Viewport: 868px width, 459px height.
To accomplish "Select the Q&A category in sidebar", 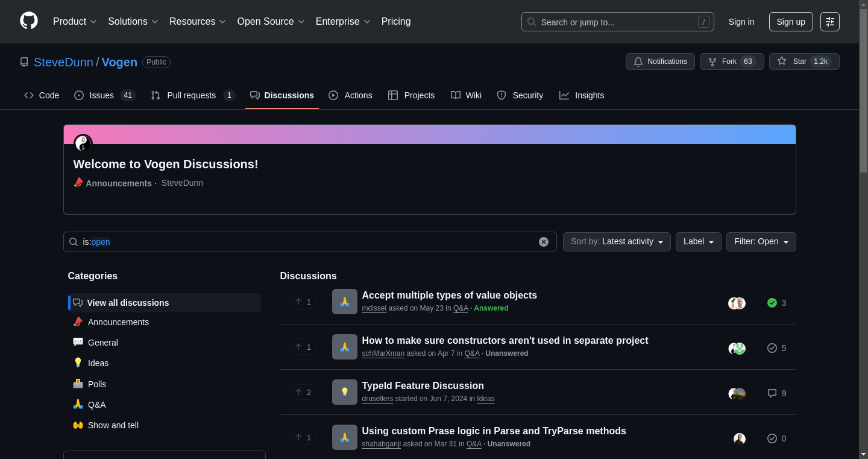I will (165, 405).
